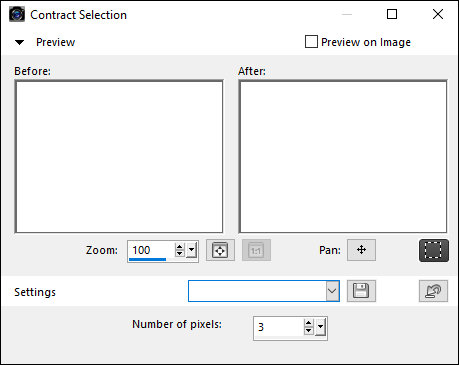The width and height of the screenshot is (459, 365).
Task: Click the Zoom value input field
Action: point(151,250)
